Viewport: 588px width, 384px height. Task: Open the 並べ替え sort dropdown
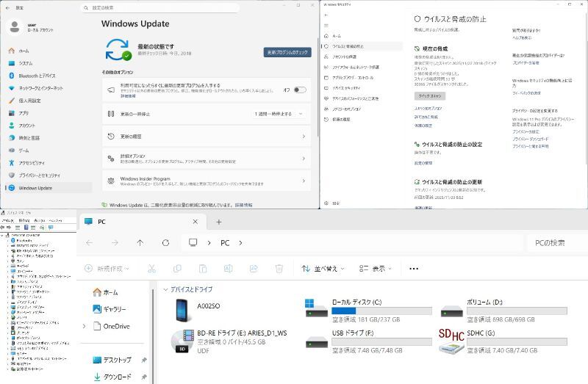(x=323, y=269)
